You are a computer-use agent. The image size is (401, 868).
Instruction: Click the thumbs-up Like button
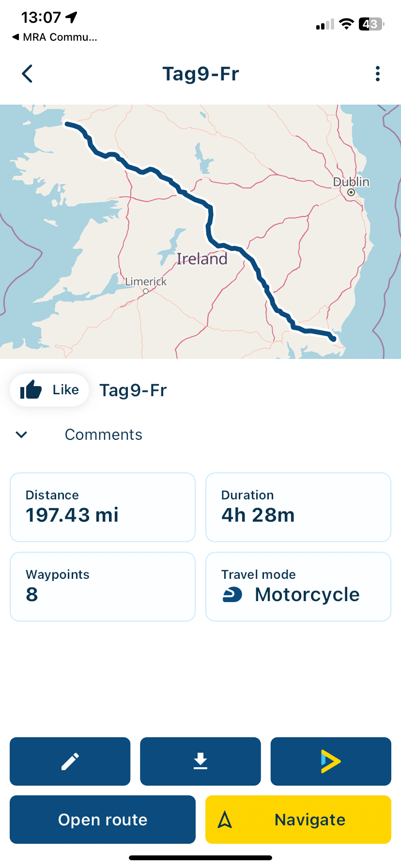(x=49, y=390)
